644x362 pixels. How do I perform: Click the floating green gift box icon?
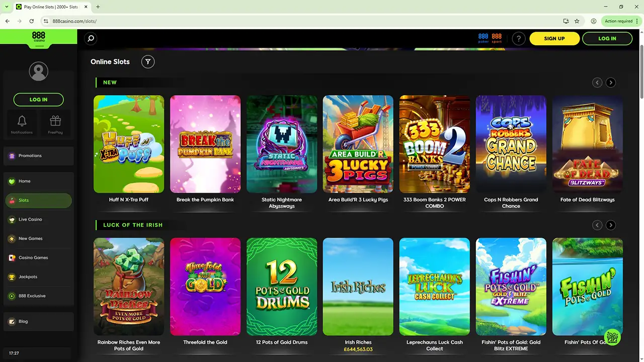[x=612, y=338]
